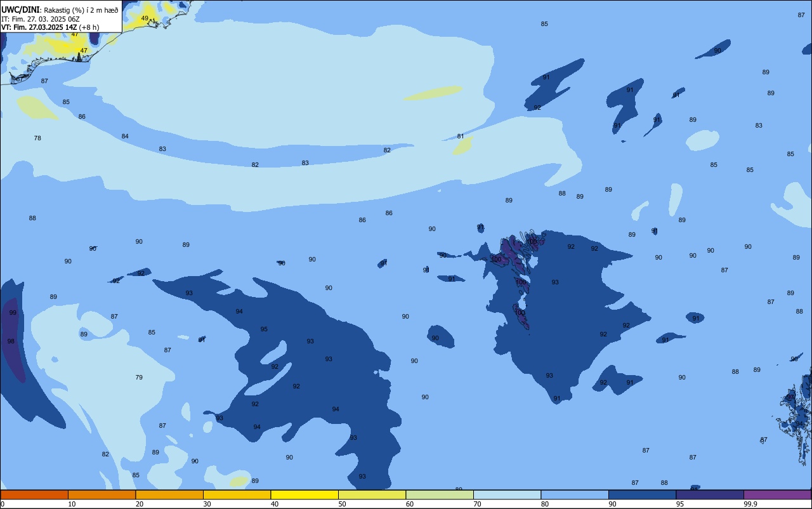Pick the pale yellow 50–60 legend swatch
Screen dimensions: 812x509
[x=372, y=494]
